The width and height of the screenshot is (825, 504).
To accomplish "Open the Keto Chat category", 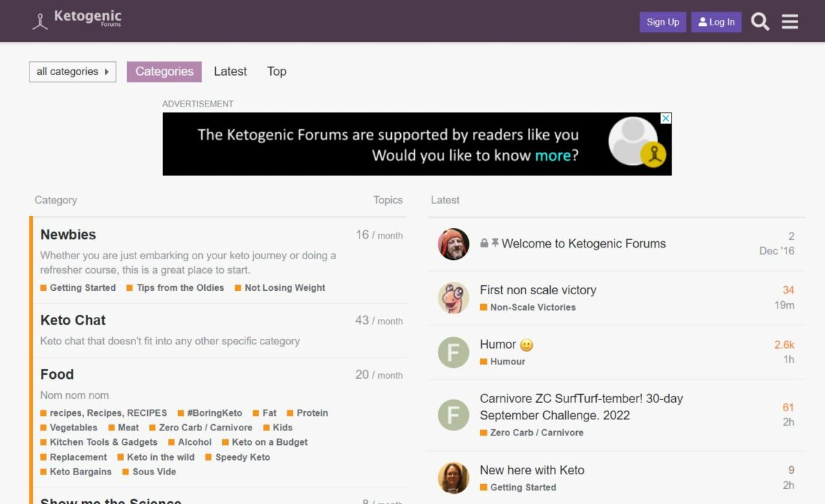I will tap(73, 320).
